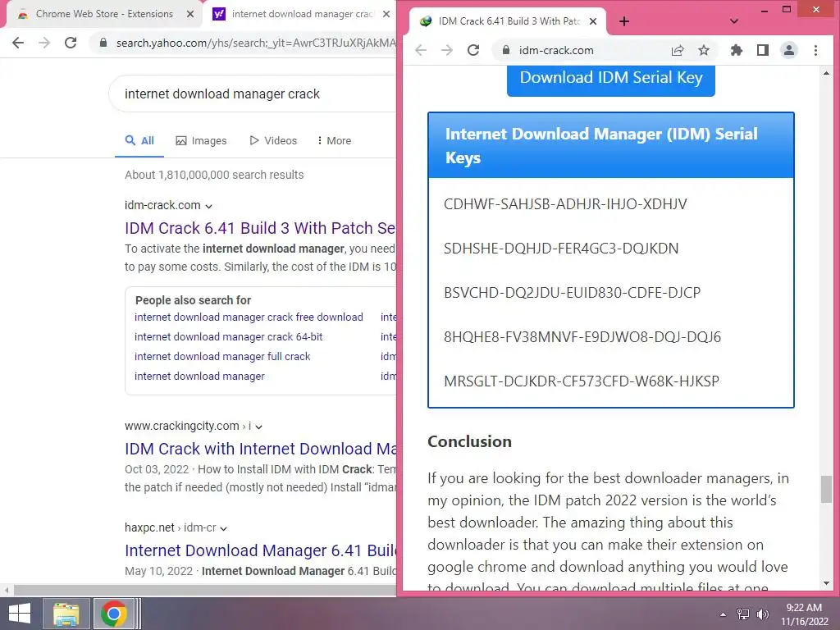Switch to Chrome Web Store - Extensions tab
840x630 pixels.
point(104,14)
